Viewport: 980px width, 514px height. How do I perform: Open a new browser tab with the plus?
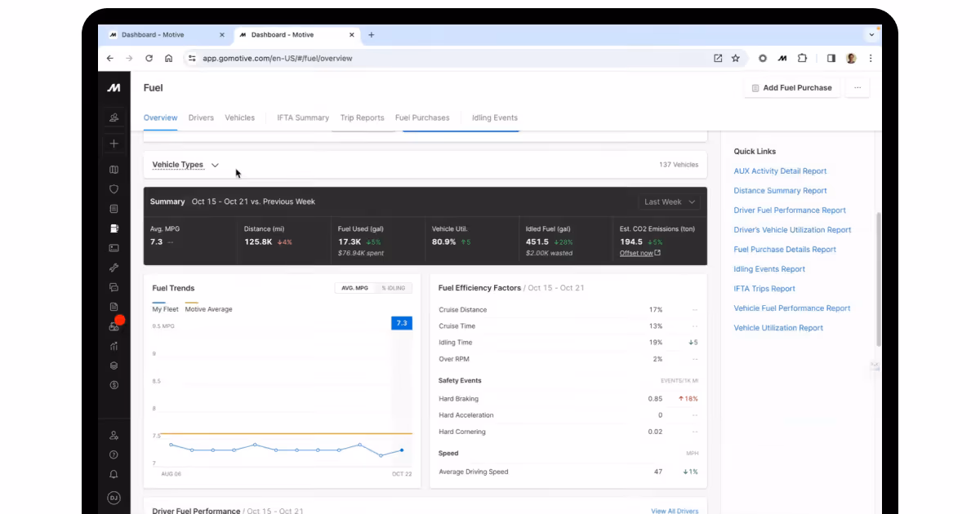point(372,35)
